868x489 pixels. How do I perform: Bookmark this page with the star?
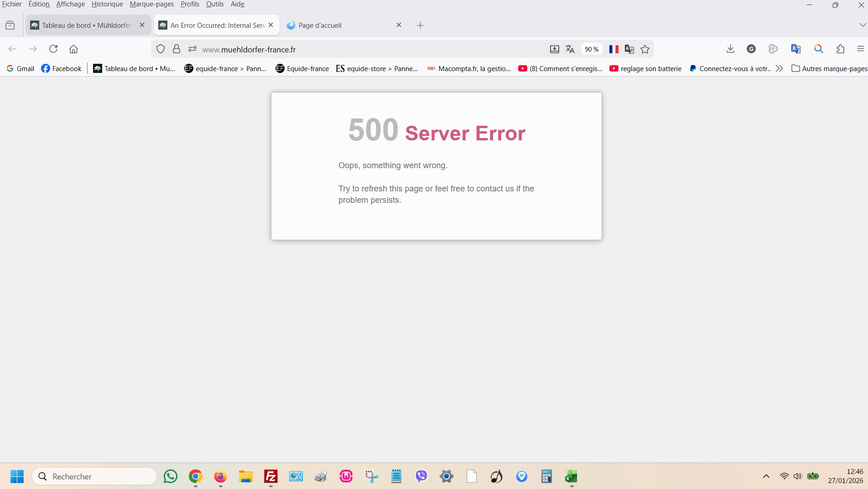point(645,49)
